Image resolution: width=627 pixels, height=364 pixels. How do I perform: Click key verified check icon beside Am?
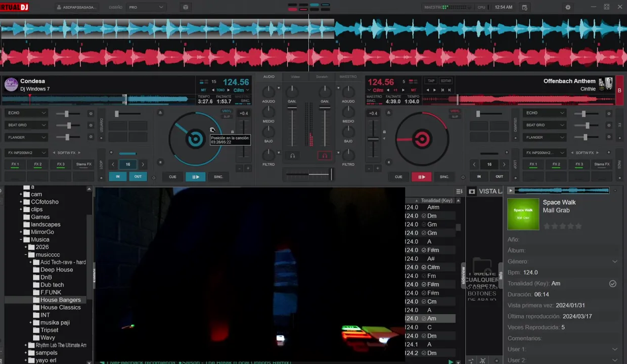coord(612,284)
